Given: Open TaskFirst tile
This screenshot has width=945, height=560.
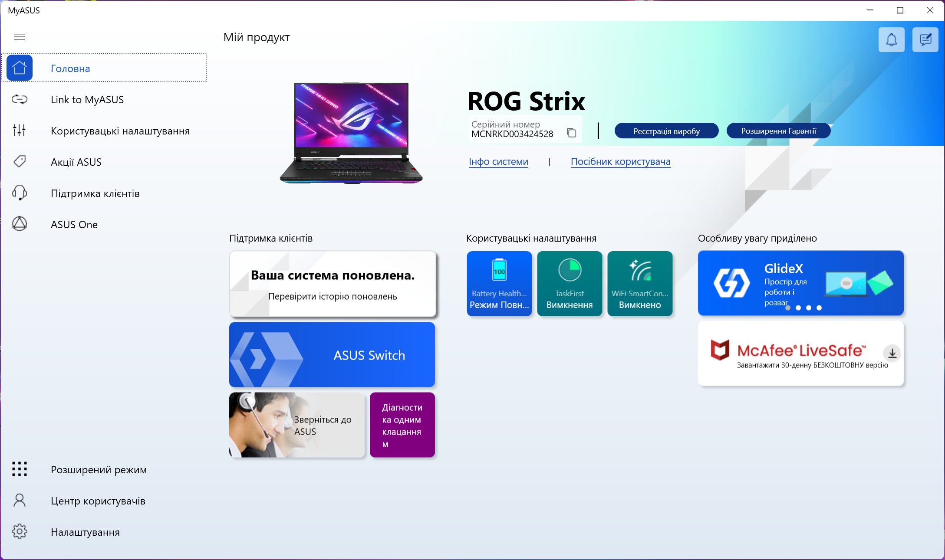Looking at the screenshot, I should [570, 283].
